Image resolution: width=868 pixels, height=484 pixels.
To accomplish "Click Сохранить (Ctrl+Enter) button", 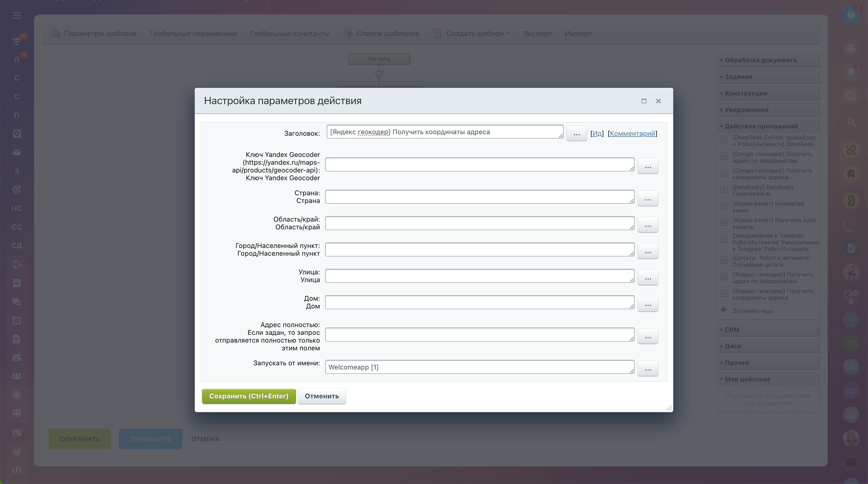I will pyautogui.click(x=249, y=396).
